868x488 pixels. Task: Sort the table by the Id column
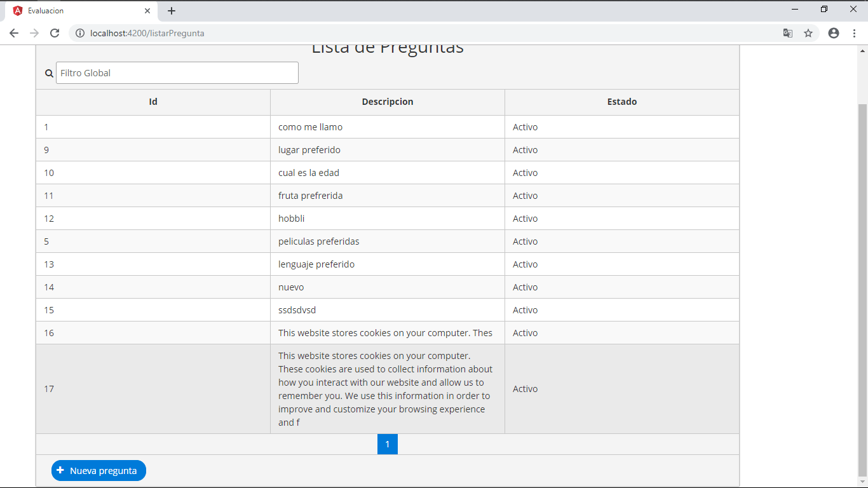click(x=153, y=102)
